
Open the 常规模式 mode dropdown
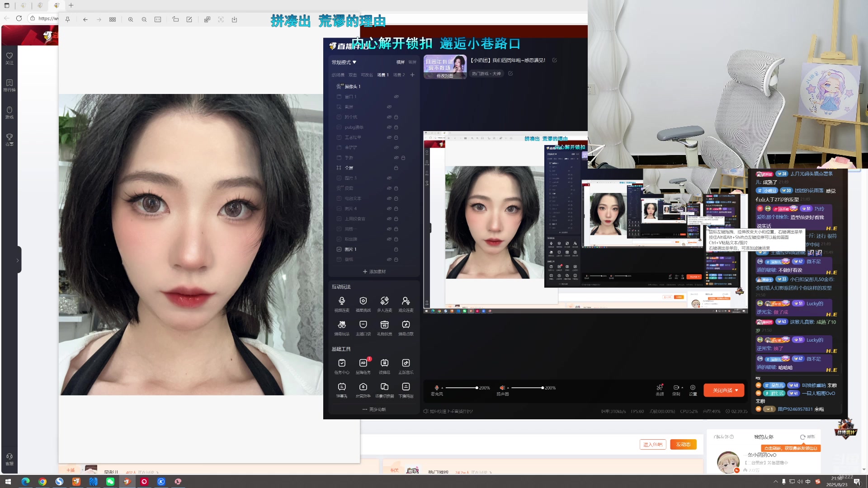(344, 62)
